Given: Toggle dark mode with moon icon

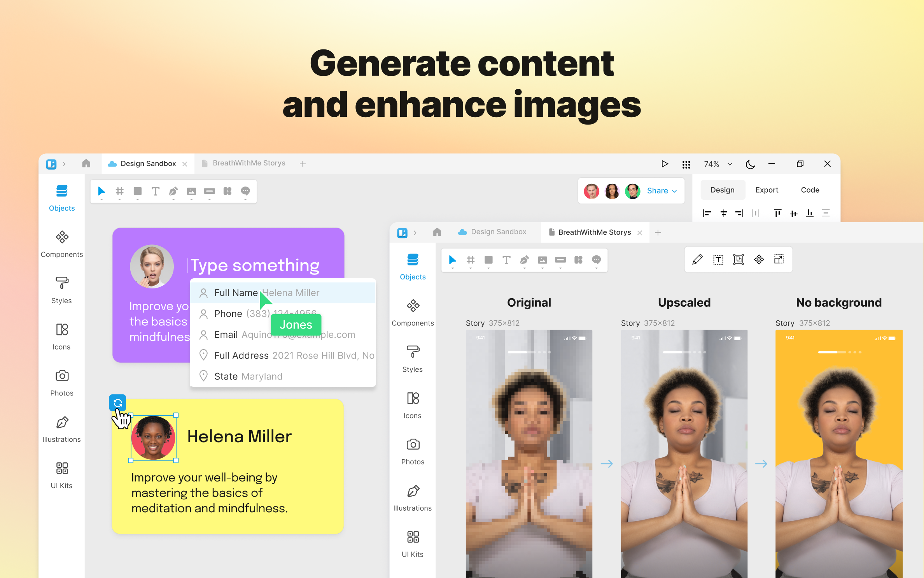Looking at the screenshot, I should click(750, 164).
